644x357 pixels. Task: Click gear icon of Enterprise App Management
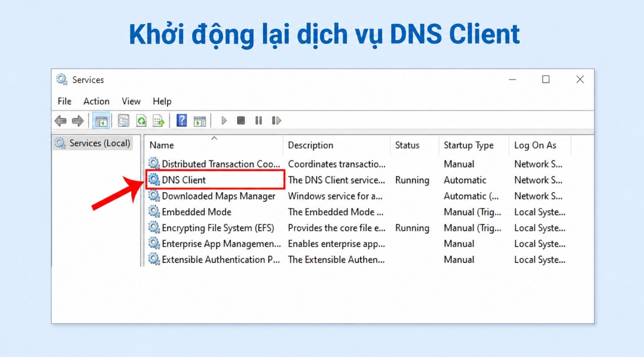pos(154,243)
